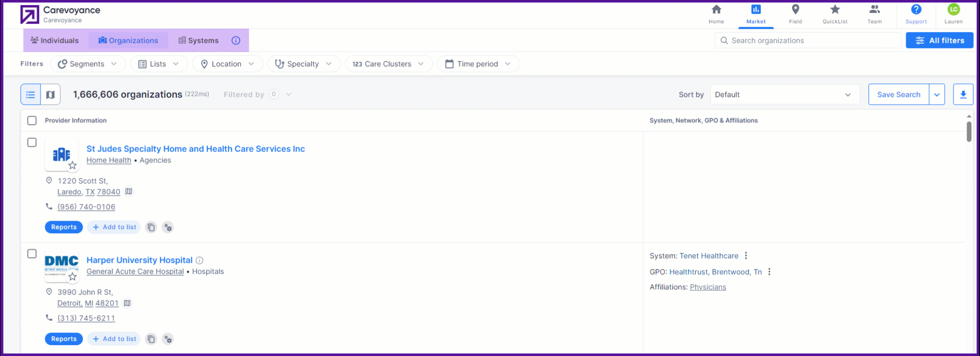Click the Filtered by count badge
The height and width of the screenshot is (356, 980).
point(274,94)
